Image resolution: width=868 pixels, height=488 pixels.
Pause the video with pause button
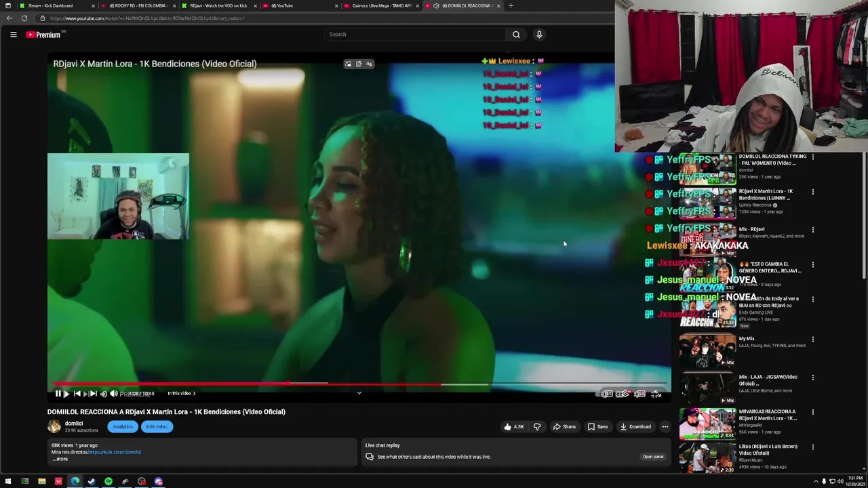point(58,393)
